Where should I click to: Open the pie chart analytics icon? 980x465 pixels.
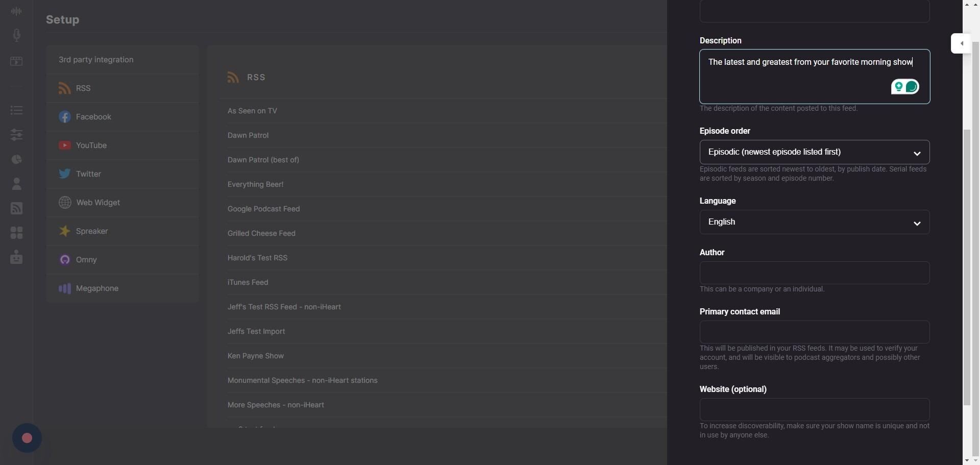point(16,160)
